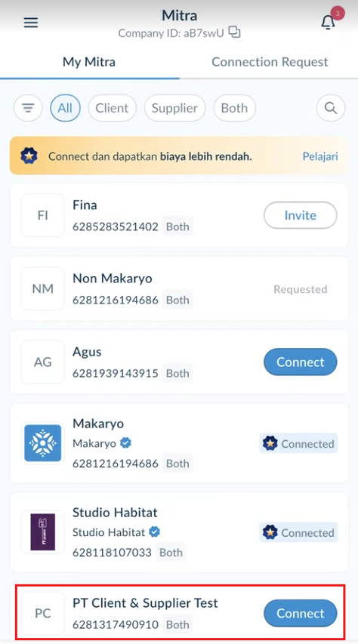This screenshot has height=644, width=358.
Task: Switch to the Connection Request tab
Action: click(270, 62)
